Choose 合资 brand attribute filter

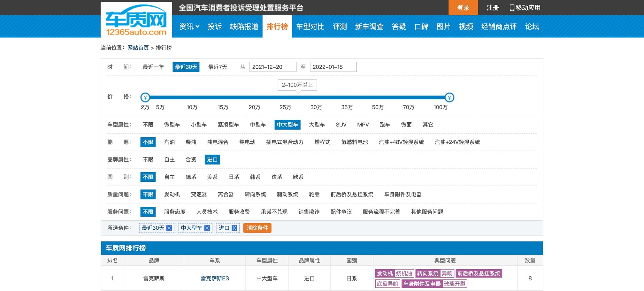[x=191, y=159]
